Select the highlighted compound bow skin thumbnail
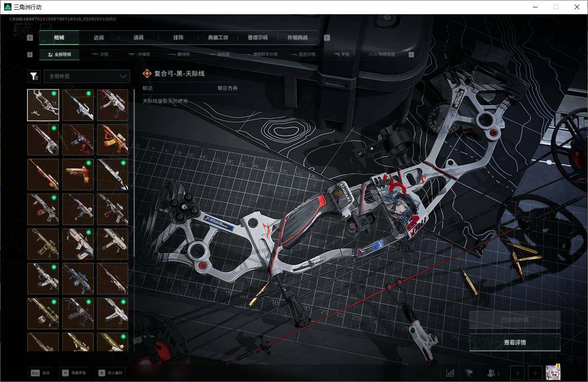 click(43, 105)
